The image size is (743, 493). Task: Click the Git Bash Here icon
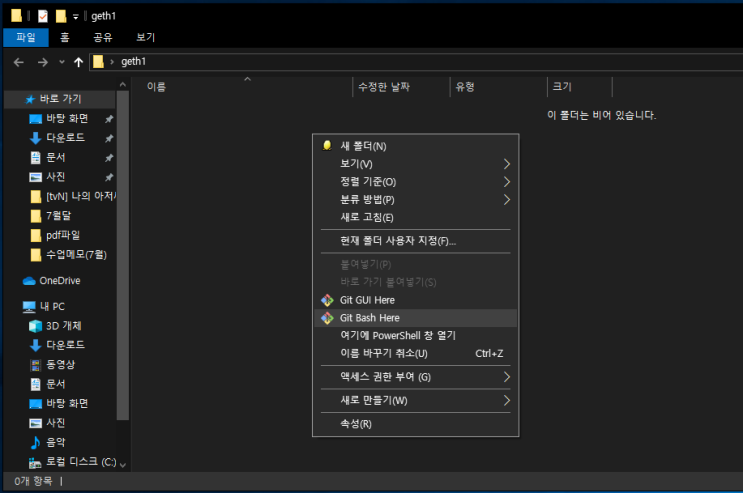pyautogui.click(x=326, y=318)
